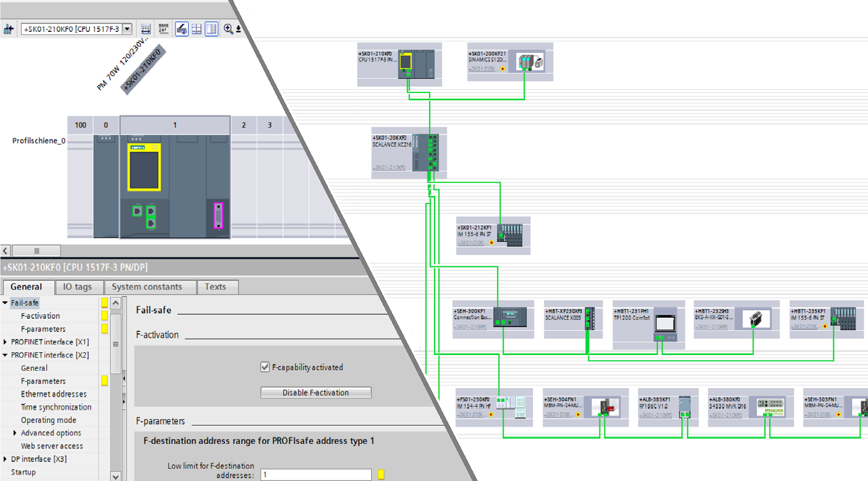This screenshot has height=481, width=868.
Task: Click the show address labels toolbar icon
Action: tap(146, 29)
